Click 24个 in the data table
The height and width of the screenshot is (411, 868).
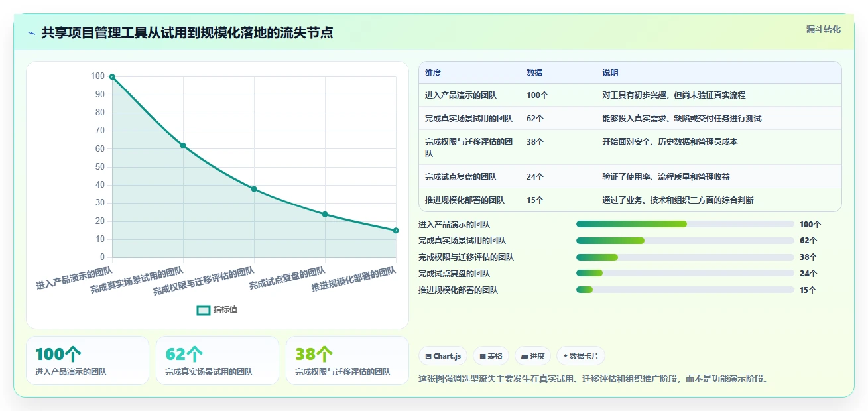click(535, 177)
